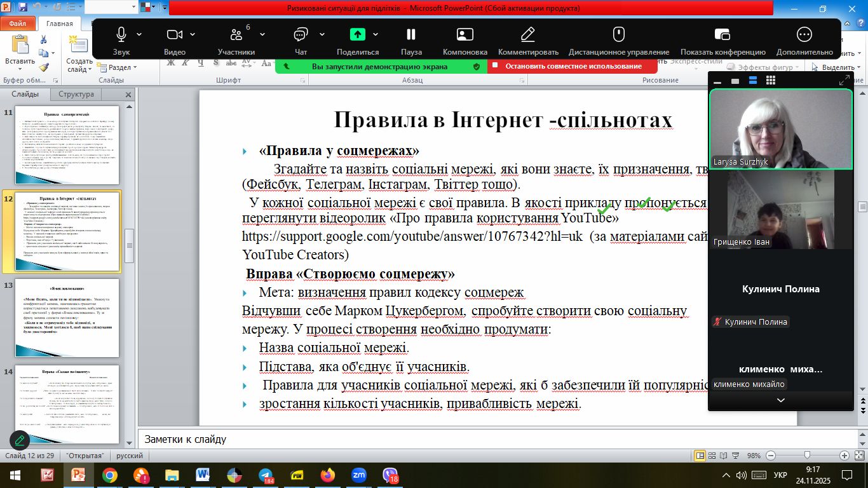The width and height of the screenshot is (868, 488).
Task: Open Дистанционное управление remote control
Action: pos(618,35)
